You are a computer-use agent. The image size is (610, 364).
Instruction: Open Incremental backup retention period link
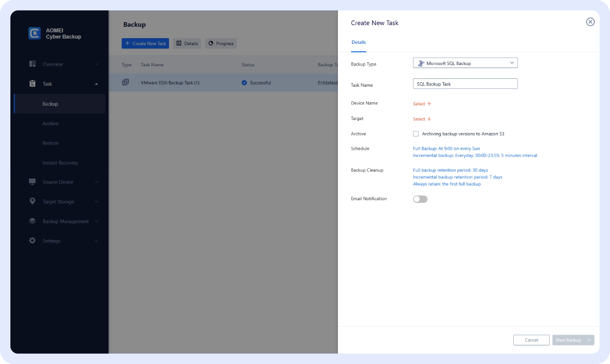click(x=457, y=177)
